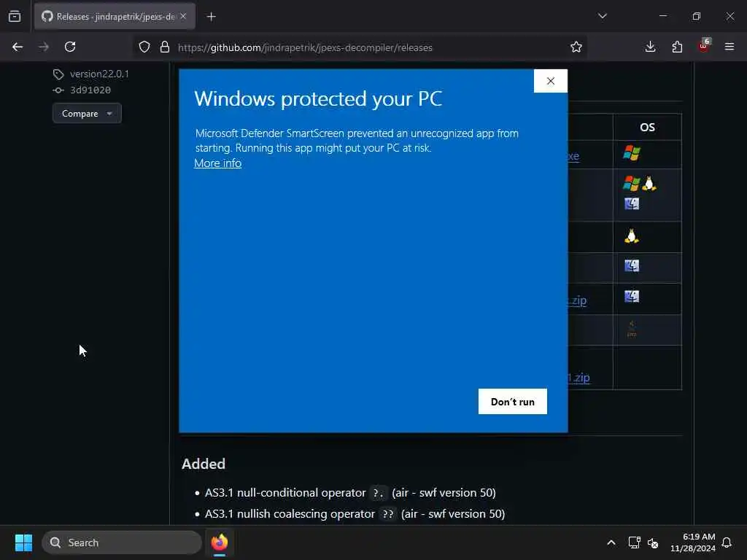The image size is (747, 560).
Task: Open the More info link
Action: point(217,163)
